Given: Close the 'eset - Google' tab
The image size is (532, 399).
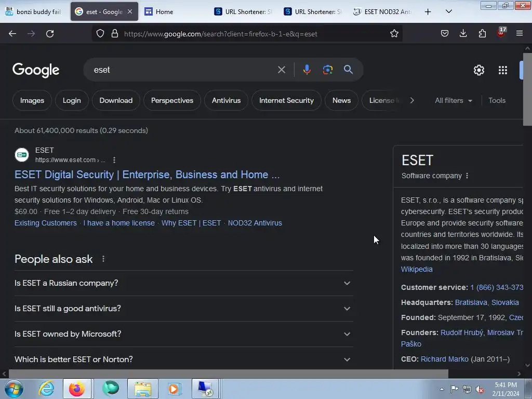Looking at the screenshot, I should tap(130, 11).
